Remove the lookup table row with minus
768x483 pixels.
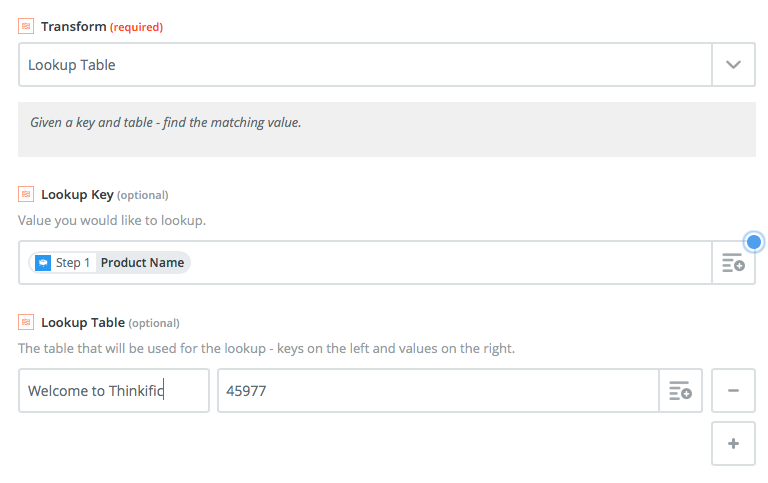point(733,391)
